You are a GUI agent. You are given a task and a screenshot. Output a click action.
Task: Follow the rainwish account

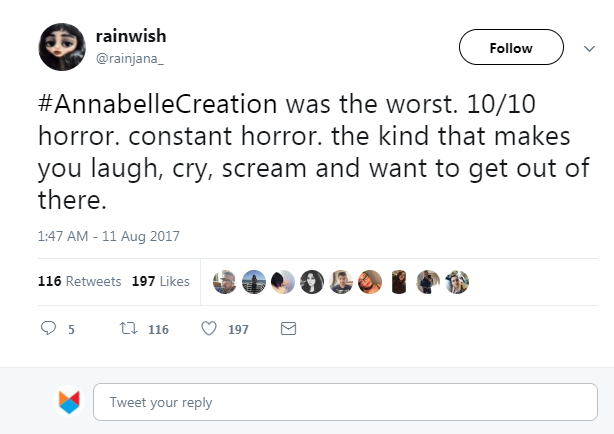[510, 48]
